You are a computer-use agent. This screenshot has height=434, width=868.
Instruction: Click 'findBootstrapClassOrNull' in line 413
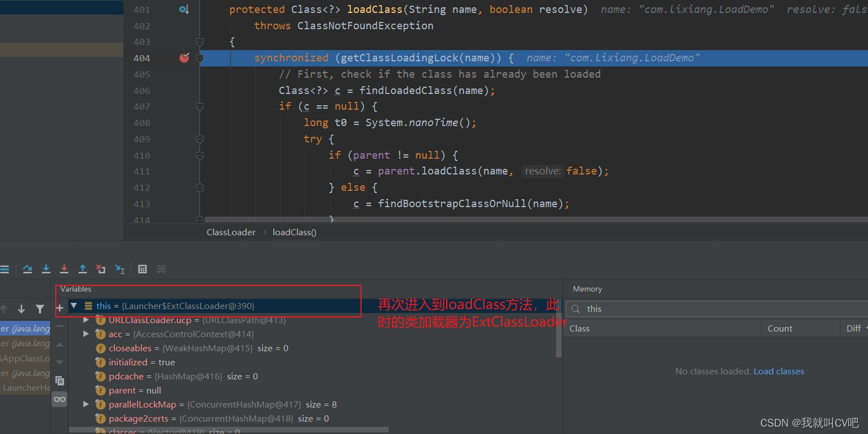452,204
